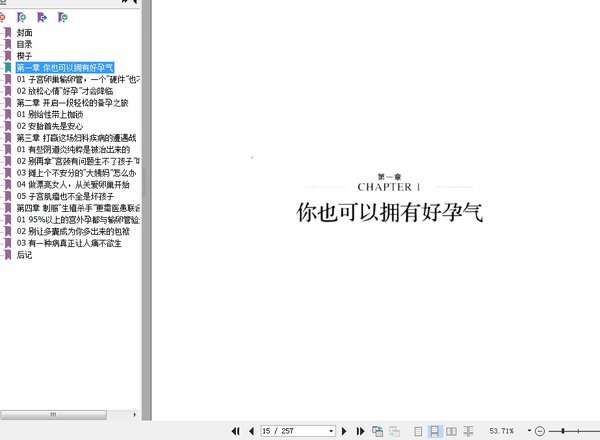Enable continuous facing page layout
This screenshot has width=600, height=440.
tap(468, 431)
